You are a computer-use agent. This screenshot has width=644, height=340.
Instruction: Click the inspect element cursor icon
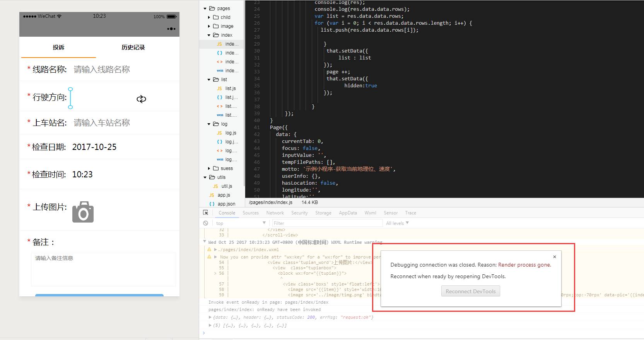pyautogui.click(x=206, y=212)
